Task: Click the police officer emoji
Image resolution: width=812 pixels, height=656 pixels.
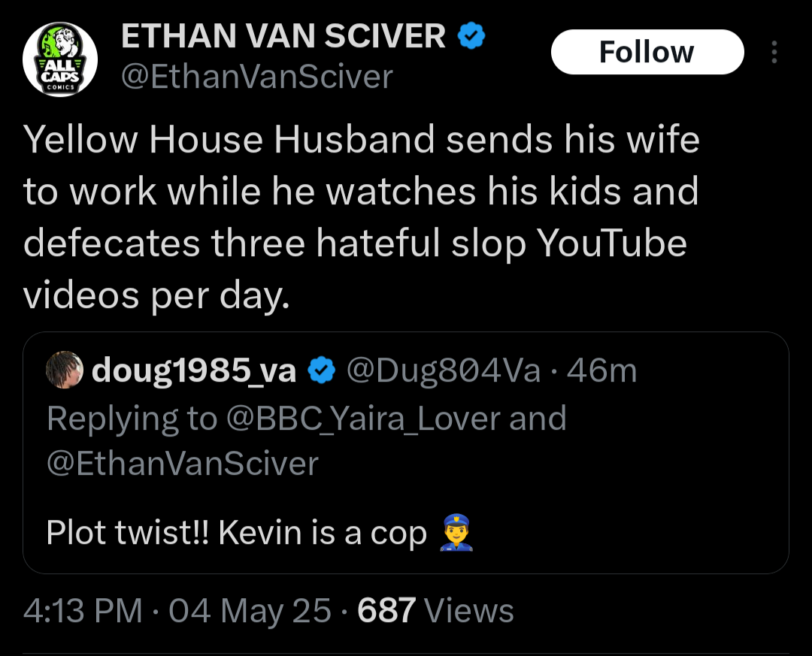Action: pyautogui.click(x=456, y=532)
